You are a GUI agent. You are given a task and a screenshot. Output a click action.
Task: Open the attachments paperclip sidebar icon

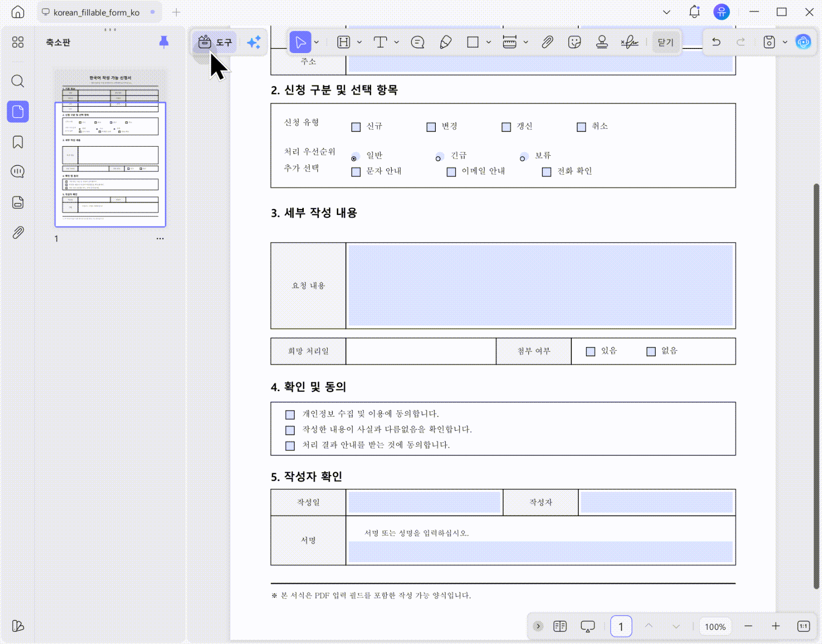point(18,233)
